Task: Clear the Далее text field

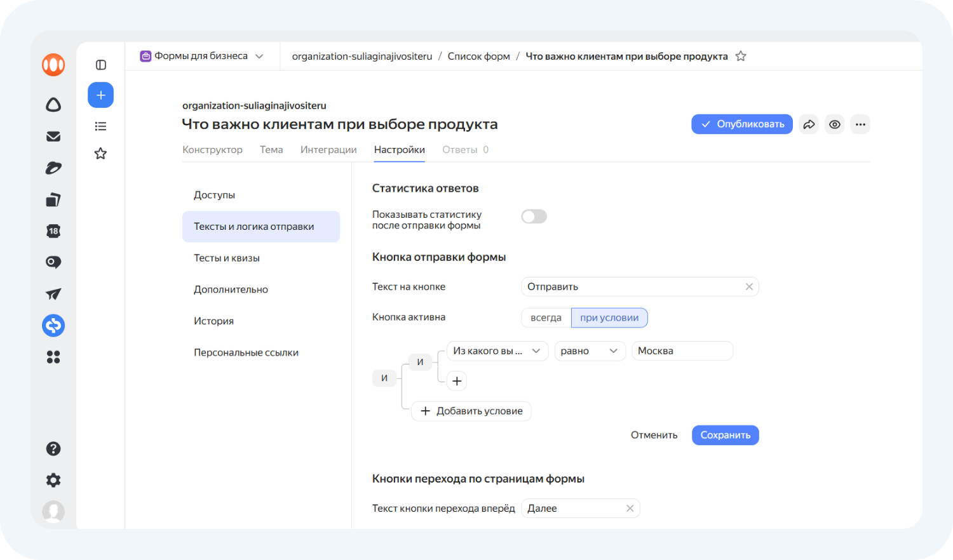Action: pyautogui.click(x=630, y=509)
